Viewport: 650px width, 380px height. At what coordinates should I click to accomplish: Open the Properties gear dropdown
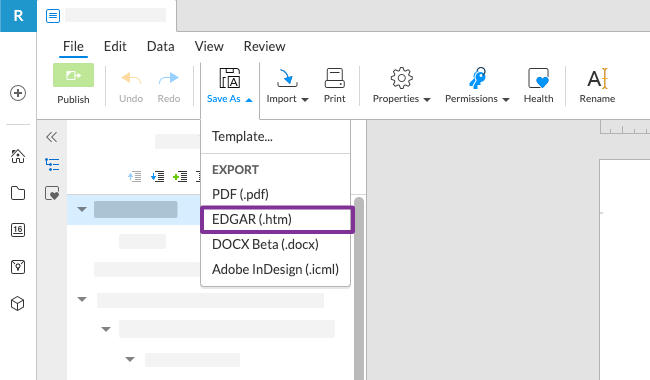pos(401,86)
